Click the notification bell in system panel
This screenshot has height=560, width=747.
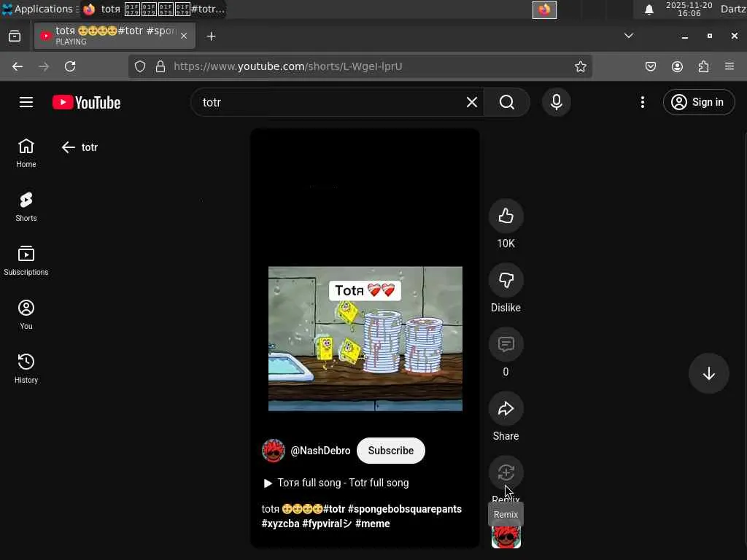point(649,9)
